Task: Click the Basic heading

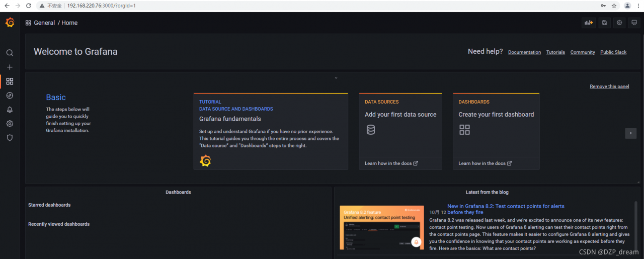Action: (x=56, y=98)
